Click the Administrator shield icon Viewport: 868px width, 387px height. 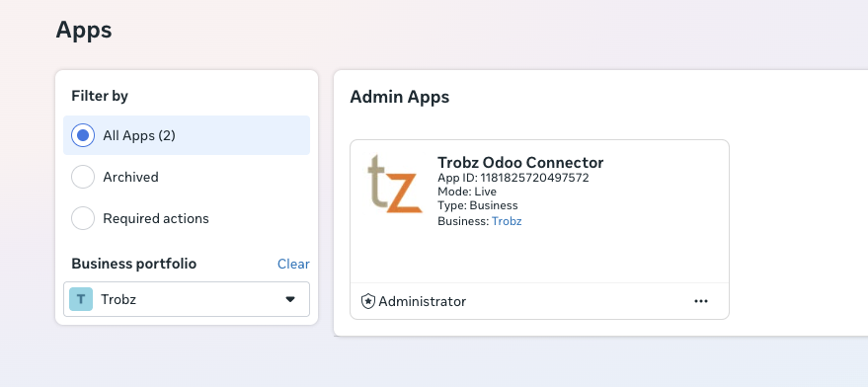point(368,301)
